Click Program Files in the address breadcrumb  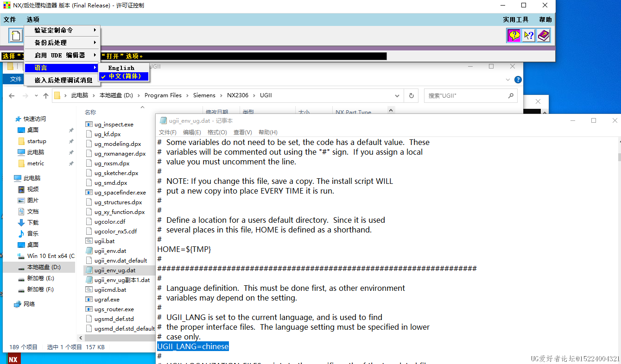[x=163, y=95]
